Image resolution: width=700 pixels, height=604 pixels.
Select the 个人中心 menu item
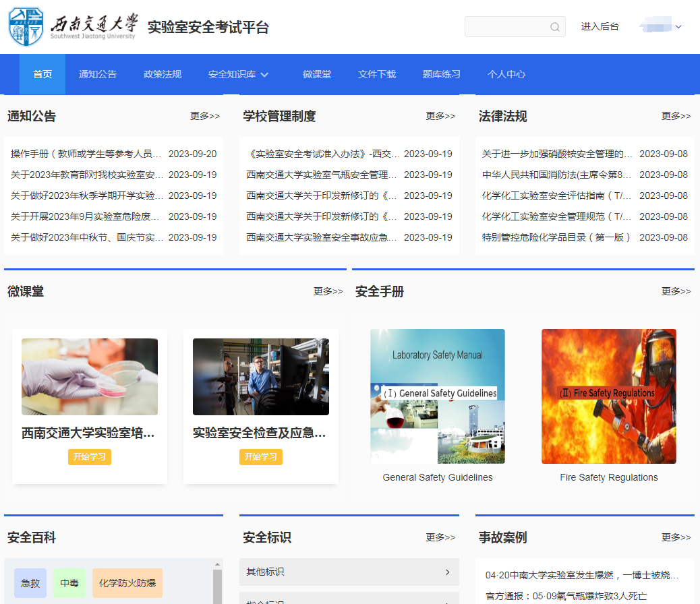tap(506, 74)
